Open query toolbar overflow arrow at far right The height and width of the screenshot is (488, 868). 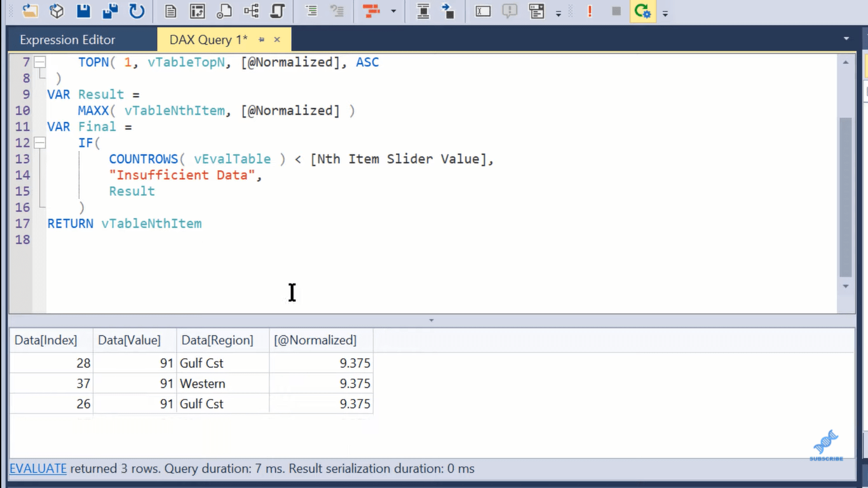tap(665, 13)
